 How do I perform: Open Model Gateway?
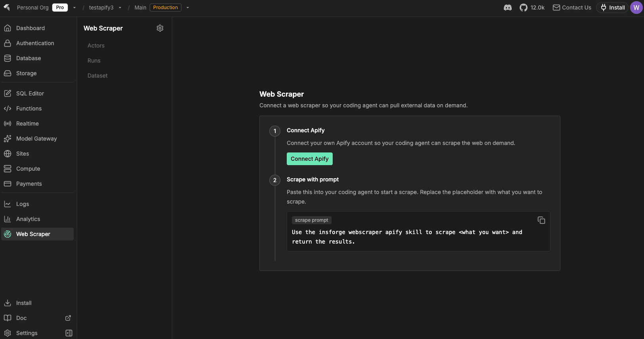(38, 139)
